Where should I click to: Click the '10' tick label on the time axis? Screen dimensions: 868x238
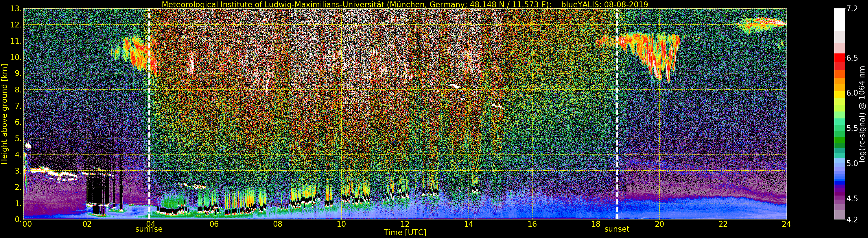tap(341, 224)
